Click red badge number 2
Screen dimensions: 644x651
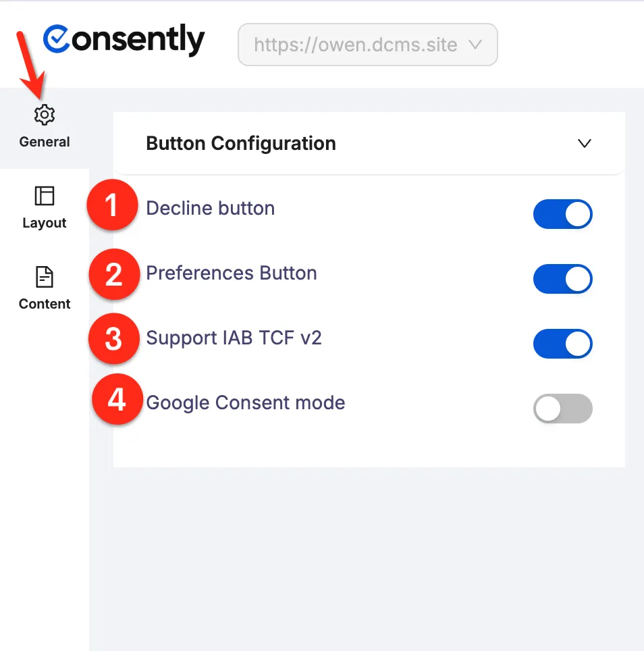click(113, 275)
